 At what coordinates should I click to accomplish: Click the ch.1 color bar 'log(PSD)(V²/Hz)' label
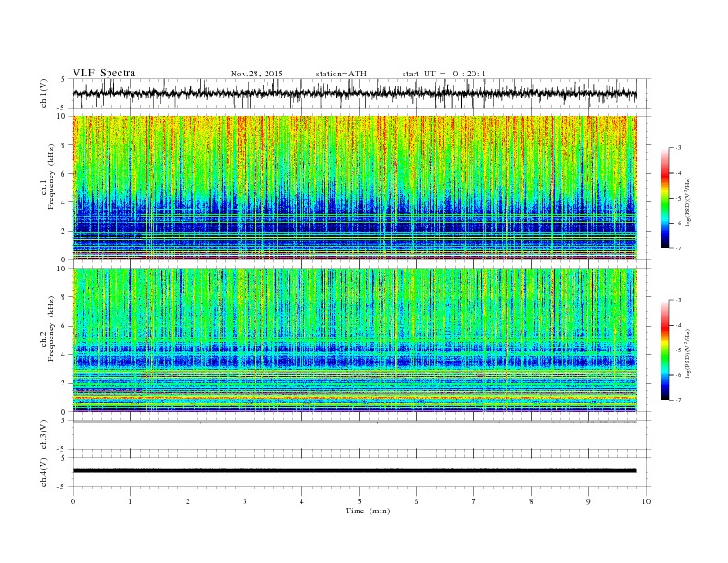(x=688, y=202)
